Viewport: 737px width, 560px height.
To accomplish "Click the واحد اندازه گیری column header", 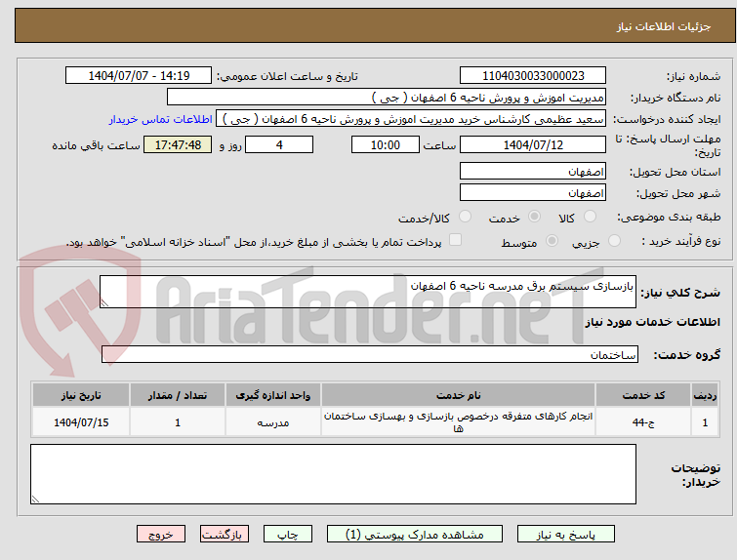I will (x=273, y=395).
